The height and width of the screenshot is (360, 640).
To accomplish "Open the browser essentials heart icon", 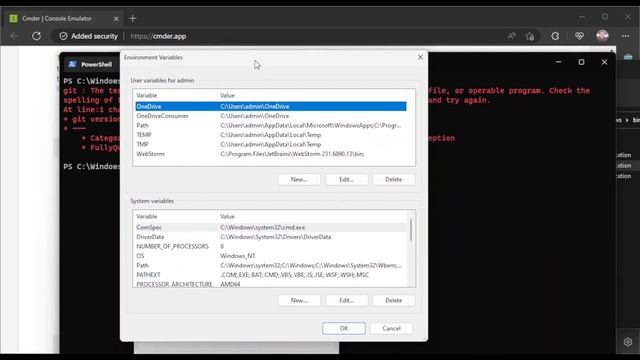I will (579, 36).
